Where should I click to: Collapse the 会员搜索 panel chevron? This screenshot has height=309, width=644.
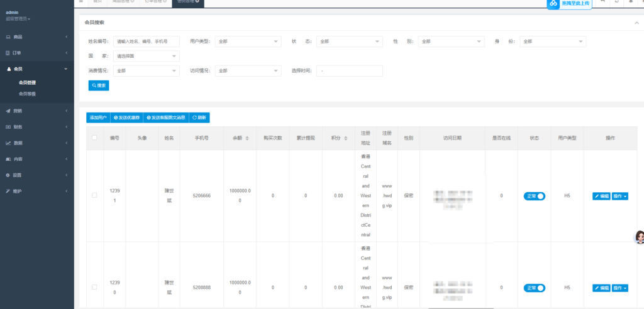[636, 23]
